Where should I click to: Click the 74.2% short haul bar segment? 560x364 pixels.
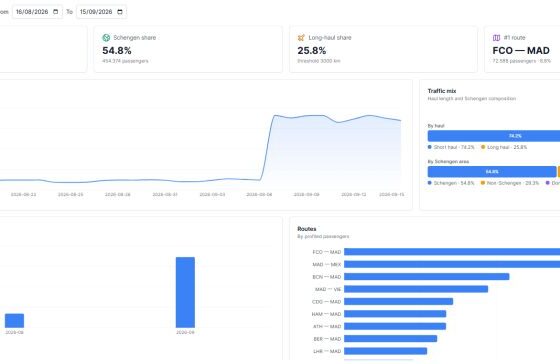point(494,136)
